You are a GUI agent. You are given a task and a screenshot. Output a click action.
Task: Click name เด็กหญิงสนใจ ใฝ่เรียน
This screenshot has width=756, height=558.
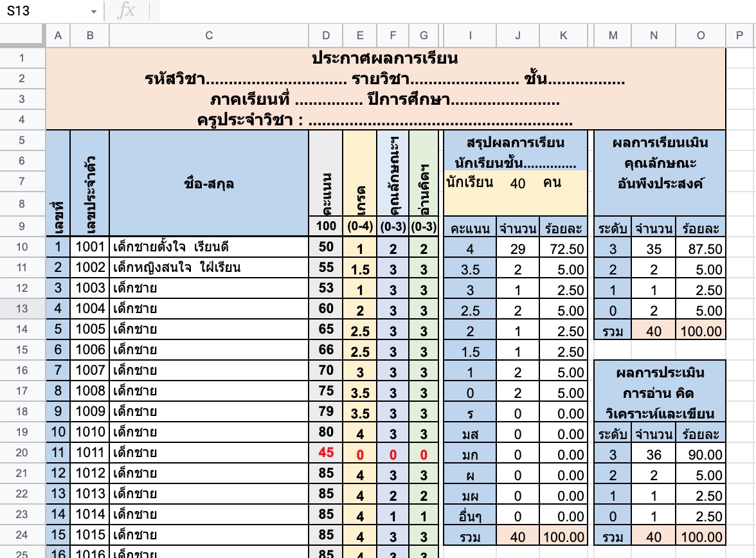point(209,267)
